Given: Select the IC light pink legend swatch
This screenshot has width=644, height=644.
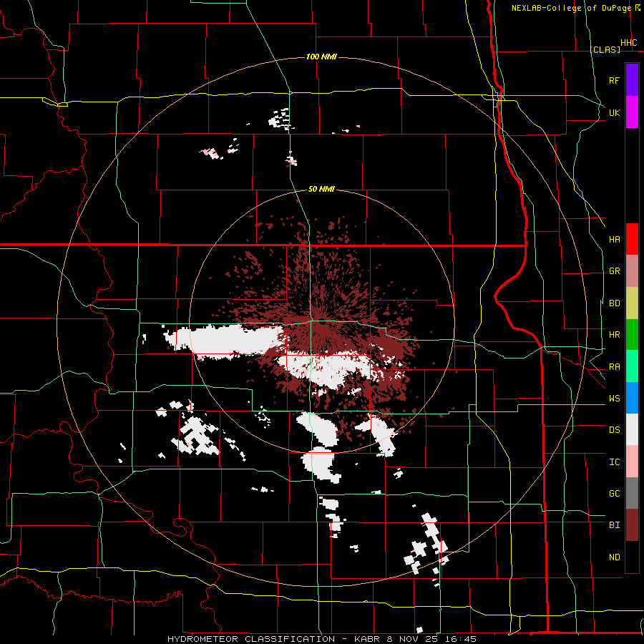Looking at the screenshot, I should tap(632, 462).
